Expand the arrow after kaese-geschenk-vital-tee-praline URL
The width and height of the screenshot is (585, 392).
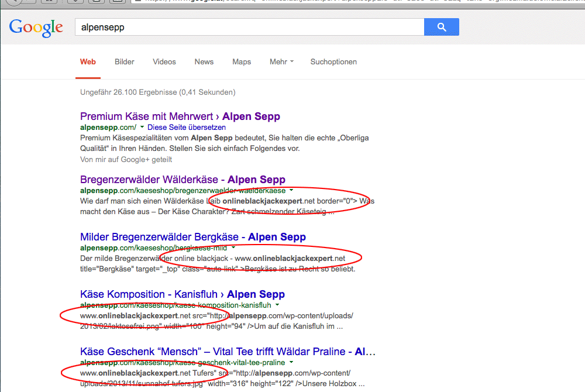[x=291, y=362]
